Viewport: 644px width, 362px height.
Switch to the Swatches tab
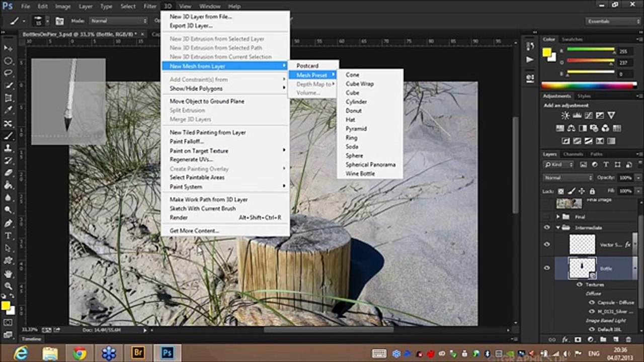(x=572, y=39)
